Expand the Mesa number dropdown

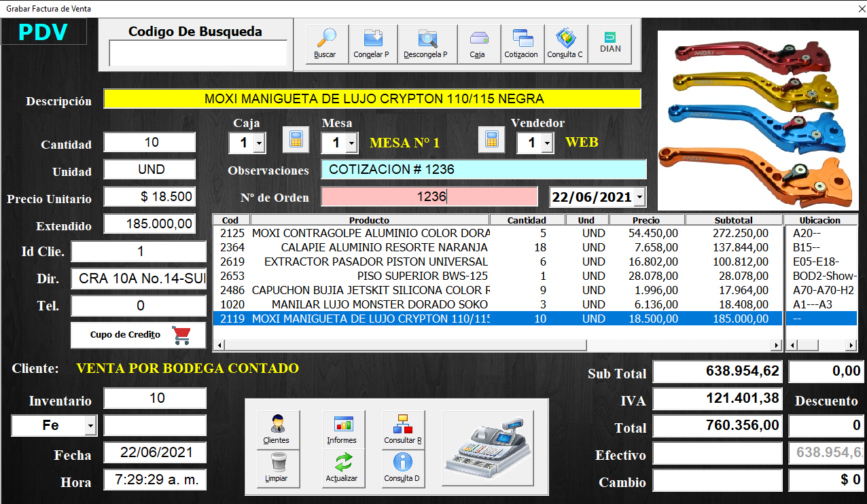click(351, 143)
